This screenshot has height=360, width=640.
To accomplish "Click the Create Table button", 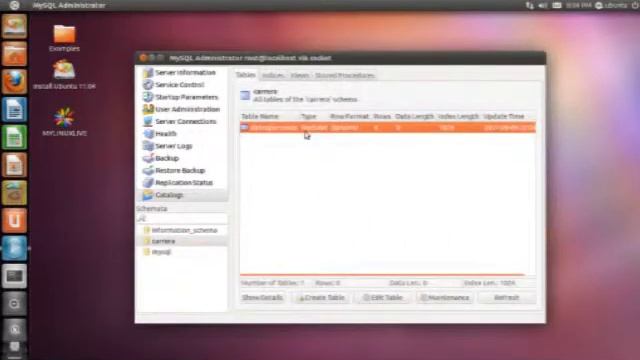I will [x=322, y=298].
